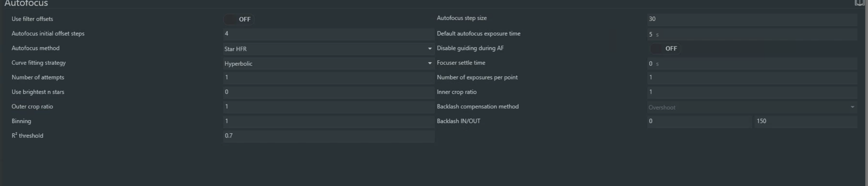Click the Number of attempts field
Image resolution: width=868 pixels, height=186 pixels.
pyautogui.click(x=328, y=77)
